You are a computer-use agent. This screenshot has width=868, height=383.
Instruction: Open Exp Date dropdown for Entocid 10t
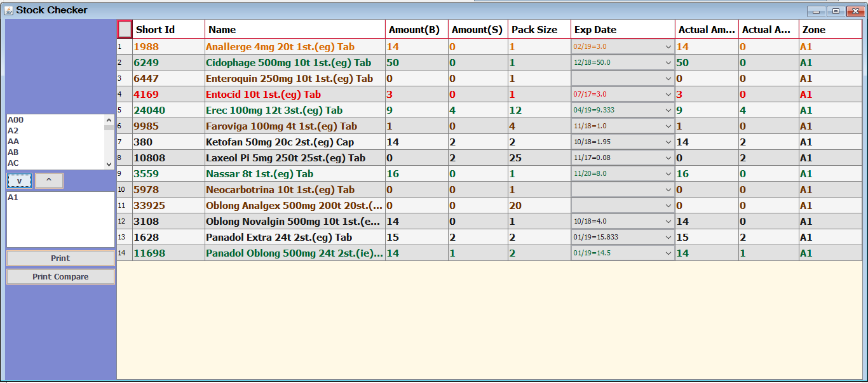point(668,95)
